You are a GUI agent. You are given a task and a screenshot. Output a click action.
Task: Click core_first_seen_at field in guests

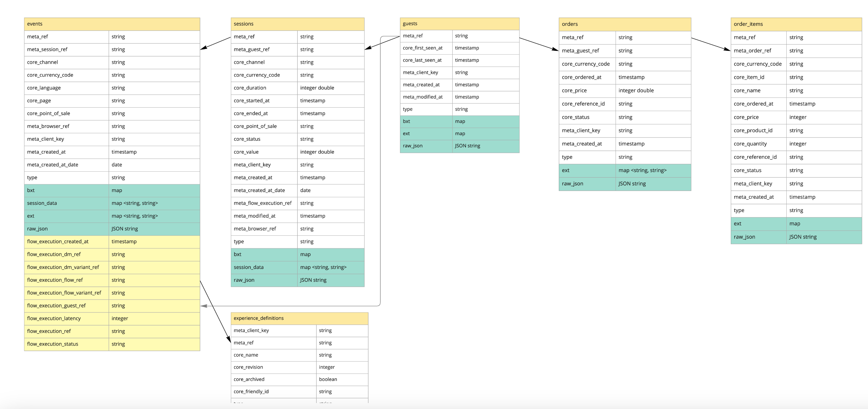(423, 48)
